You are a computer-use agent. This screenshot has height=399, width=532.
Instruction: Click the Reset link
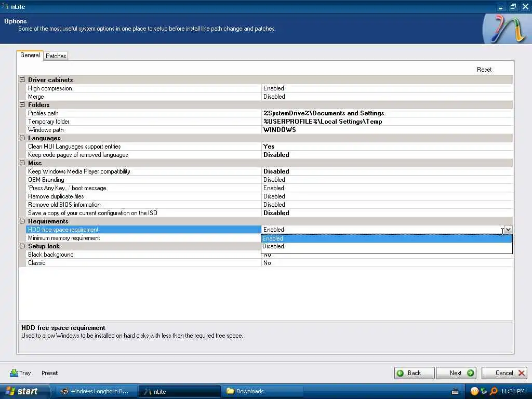click(484, 70)
